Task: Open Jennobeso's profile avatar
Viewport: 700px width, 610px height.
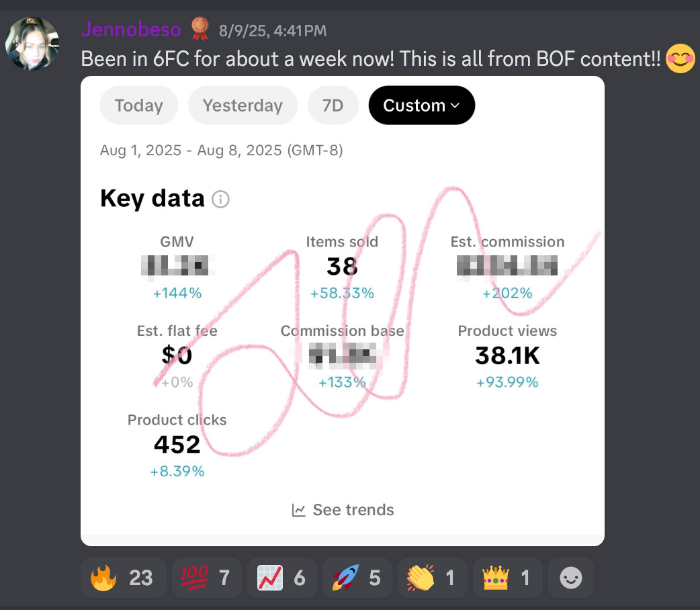Action: pos(32,44)
